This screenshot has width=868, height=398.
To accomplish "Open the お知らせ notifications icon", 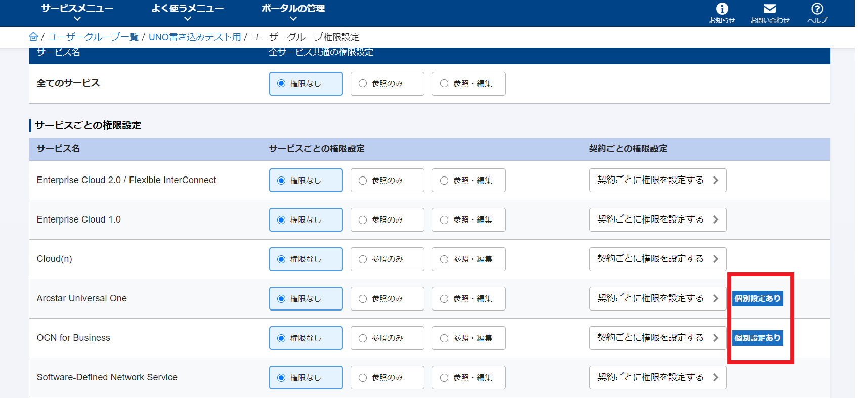I will (722, 13).
